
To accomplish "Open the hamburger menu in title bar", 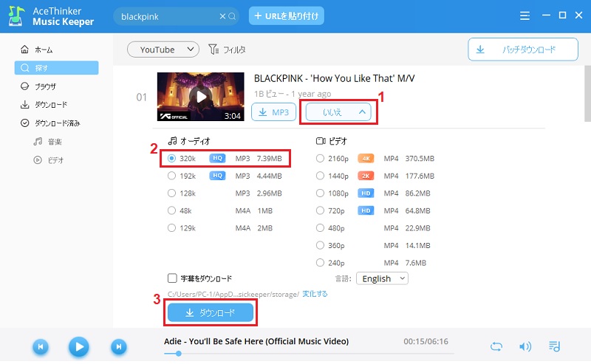I will click(x=525, y=16).
